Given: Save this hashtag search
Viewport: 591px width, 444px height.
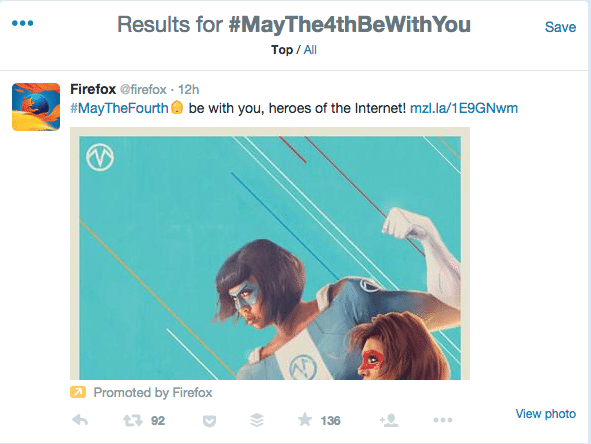Looking at the screenshot, I should point(560,27).
